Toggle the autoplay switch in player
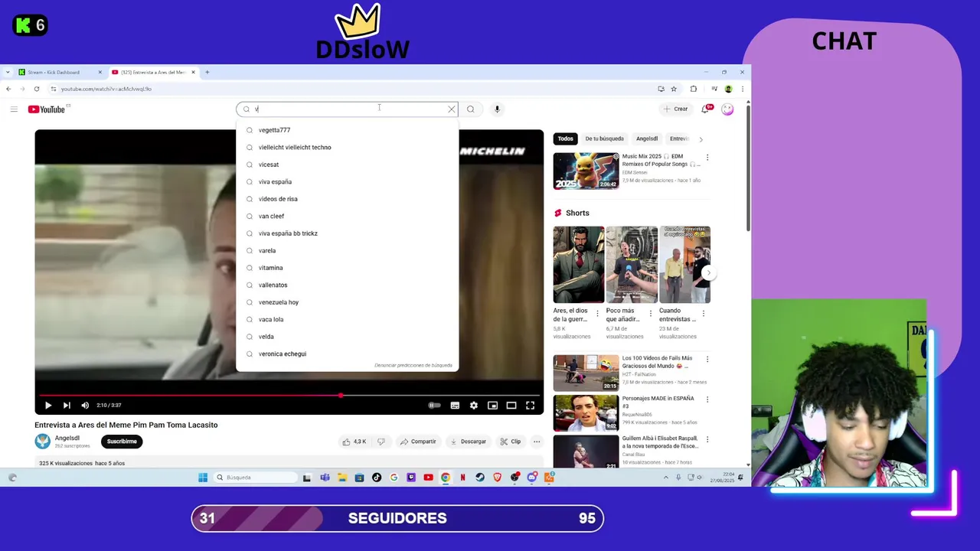Viewport: 980px width, 551px height. pyautogui.click(x=434, y=405)
